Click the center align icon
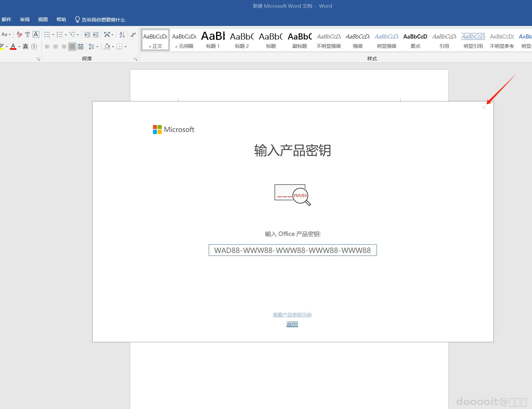The width and height of the screenshot is (532, 409). pyautogui.click(x=55, y=47)
